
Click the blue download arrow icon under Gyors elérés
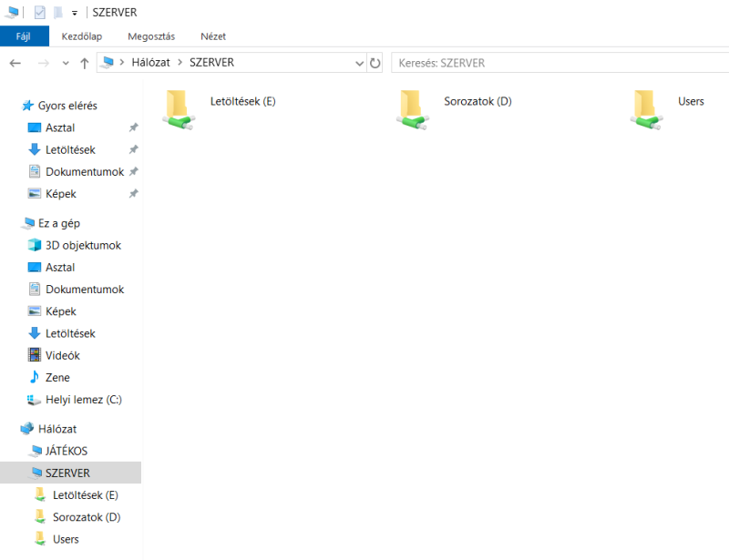click(35, 149)
